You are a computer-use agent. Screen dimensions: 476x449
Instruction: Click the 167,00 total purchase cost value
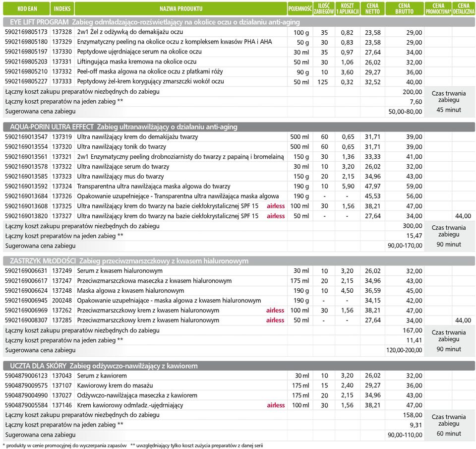412,330
